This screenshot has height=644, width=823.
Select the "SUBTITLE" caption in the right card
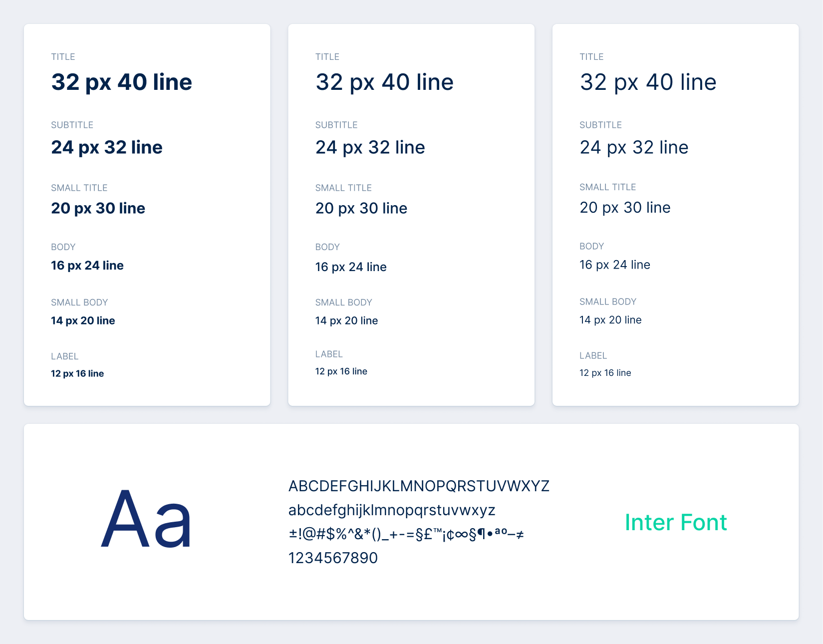point(600,125)
